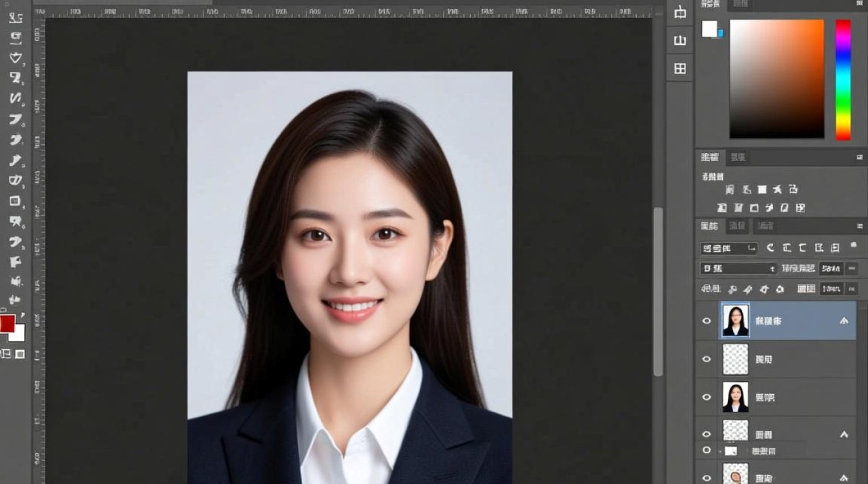Hide the third layer with portrait thumbnail
This screenshot has width=868, height=484.
point(707,398)
